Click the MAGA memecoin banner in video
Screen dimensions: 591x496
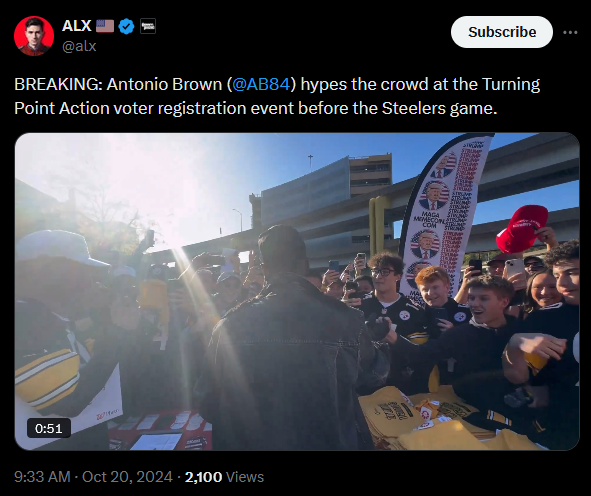pos(445,211)
